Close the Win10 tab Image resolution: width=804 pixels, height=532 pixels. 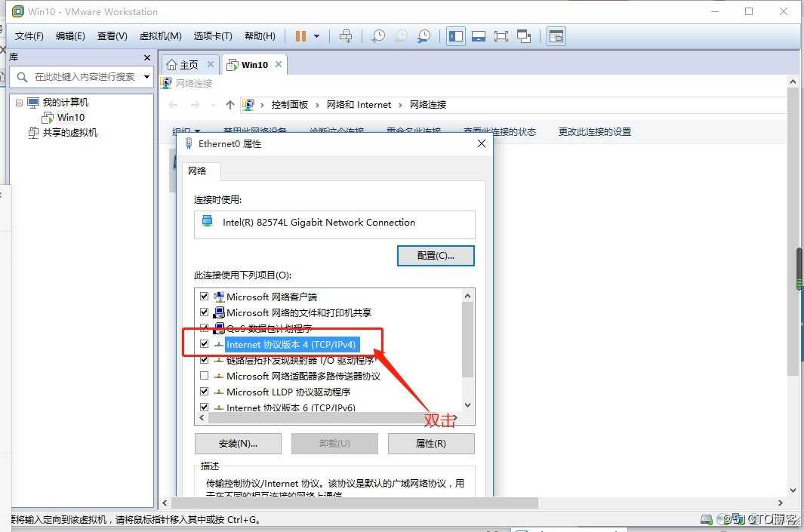coord(279,64)
